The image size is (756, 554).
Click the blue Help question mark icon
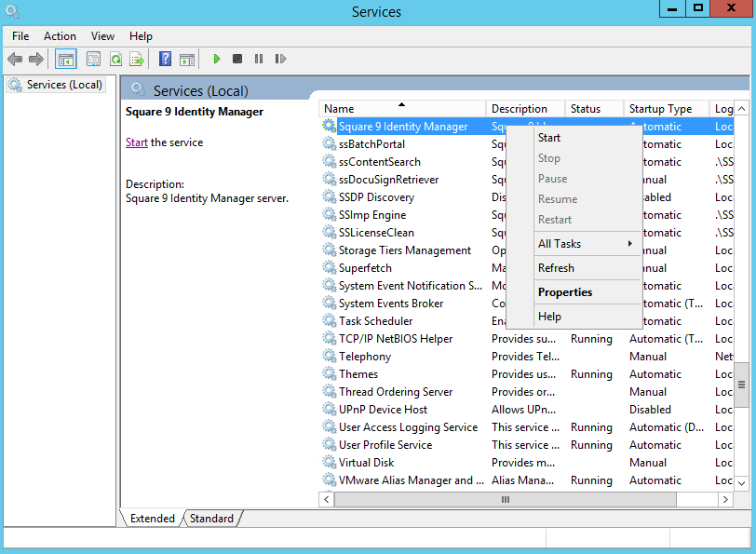pos(165,60)
